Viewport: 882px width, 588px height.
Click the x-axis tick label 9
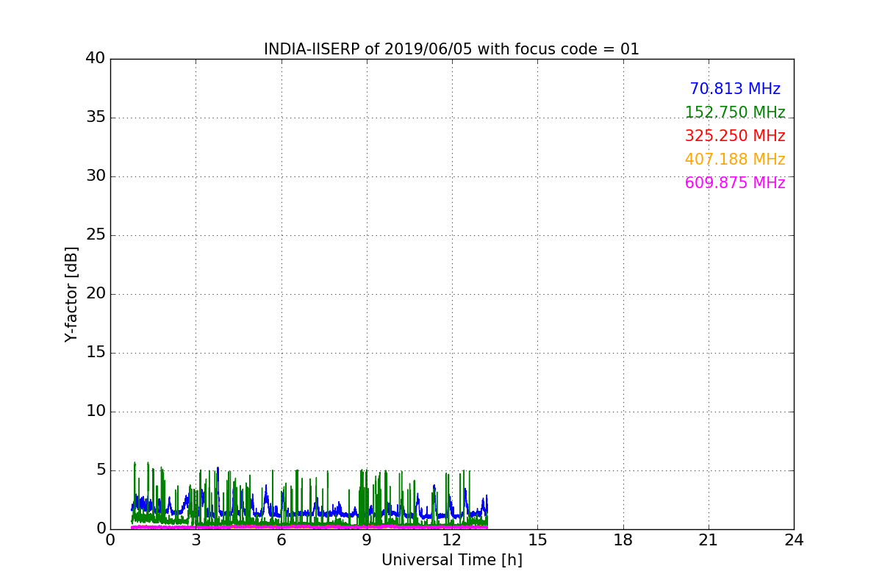366,540
